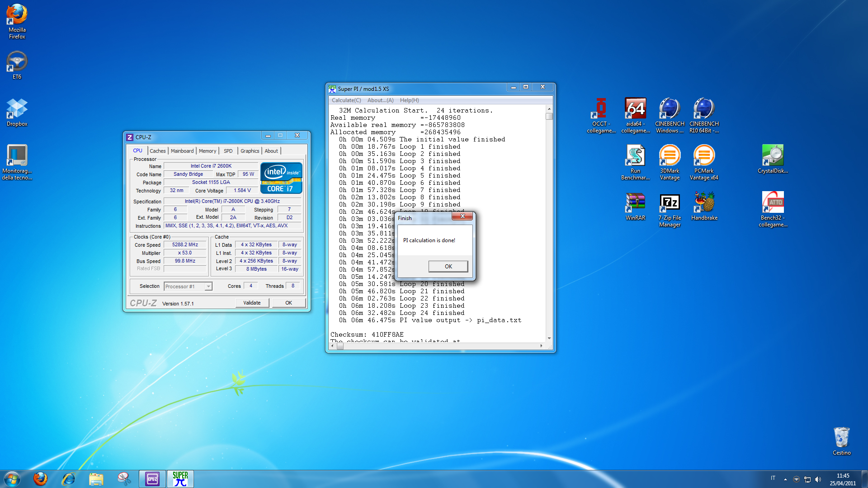Image resolution: width=868 pixels, height=488 pixels.
Task: Open the Cestino recycle bin
Action: pyautogui.click(x=841, y=438)
